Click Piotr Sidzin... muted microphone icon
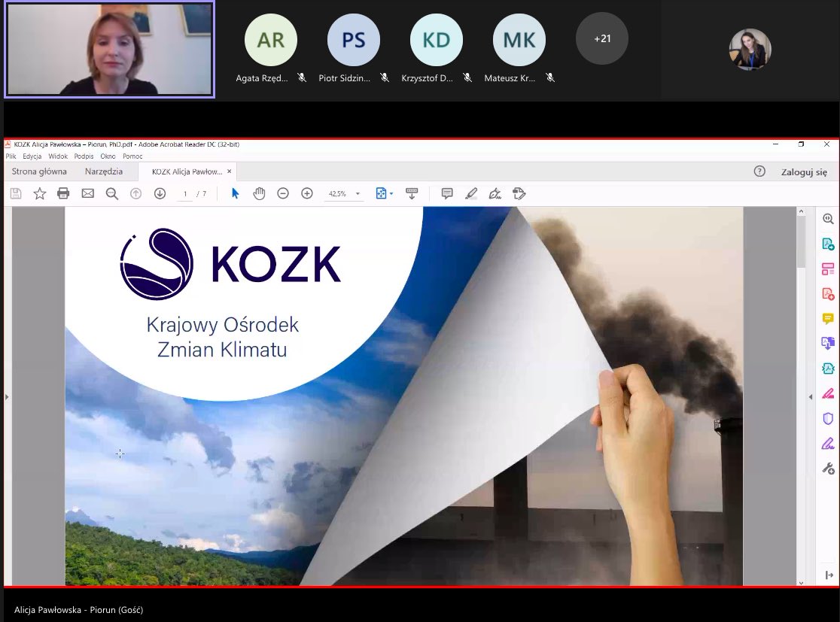Image resolution: width=840 pixels, height=622 pixels. pos(385,77)
